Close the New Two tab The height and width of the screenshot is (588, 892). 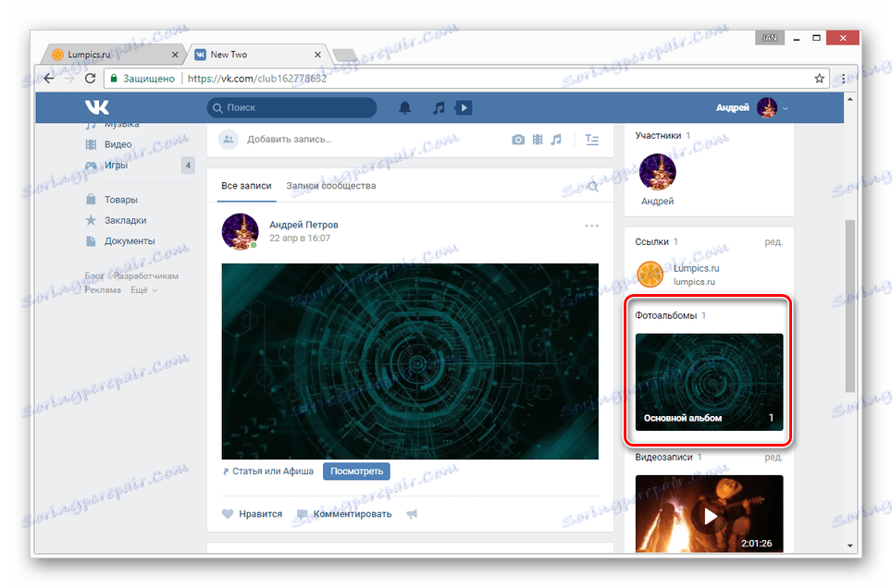point(317,55)
